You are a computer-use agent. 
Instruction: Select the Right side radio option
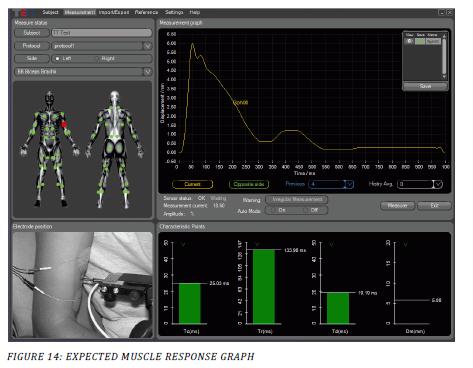point(107,59)
